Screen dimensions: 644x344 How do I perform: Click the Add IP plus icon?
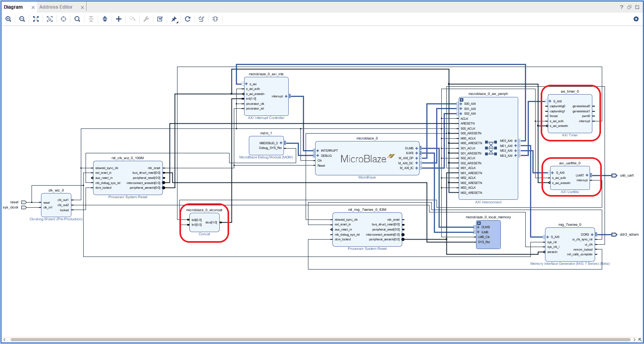(119, 19)
